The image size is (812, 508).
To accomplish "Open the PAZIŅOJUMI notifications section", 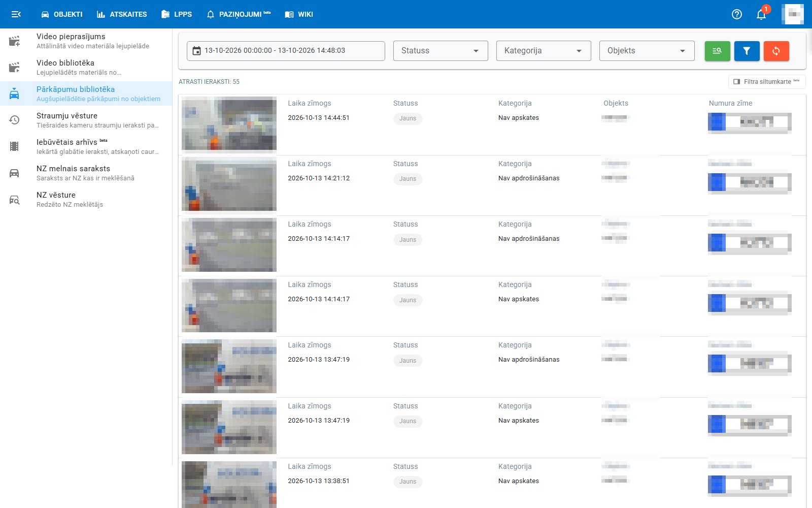I will pos(239,14).
